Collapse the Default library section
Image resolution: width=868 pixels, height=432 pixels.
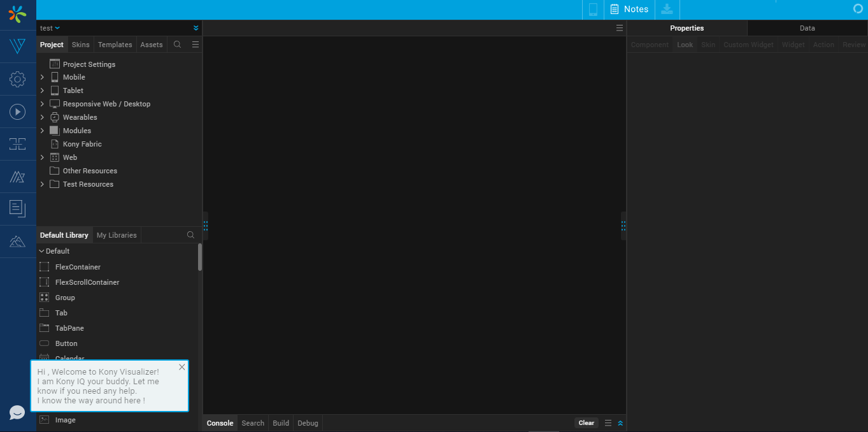pyautogui.click(x=42, y=251)
